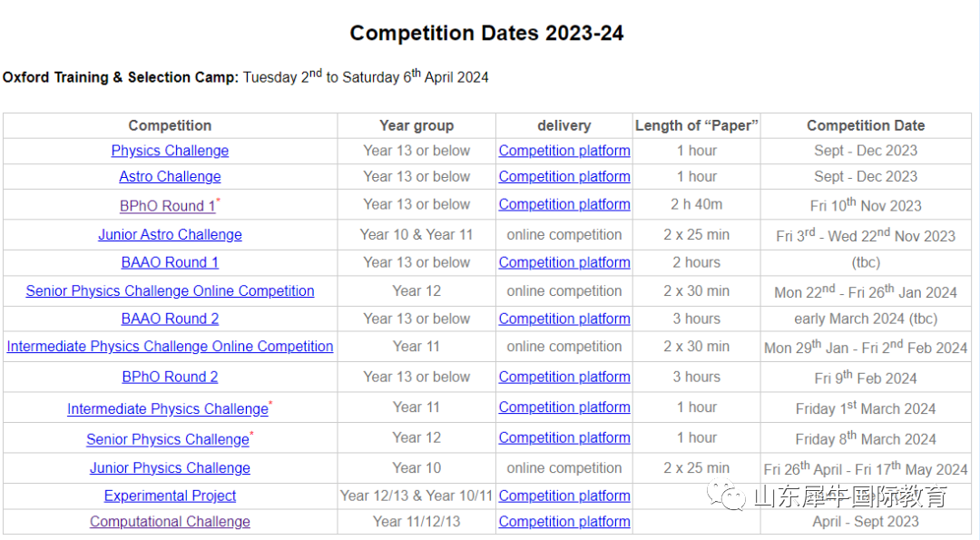Viewport: 980px width, 540px height.
Task: Follow the BPhO Round 2 link
Action: pos(170,377)
